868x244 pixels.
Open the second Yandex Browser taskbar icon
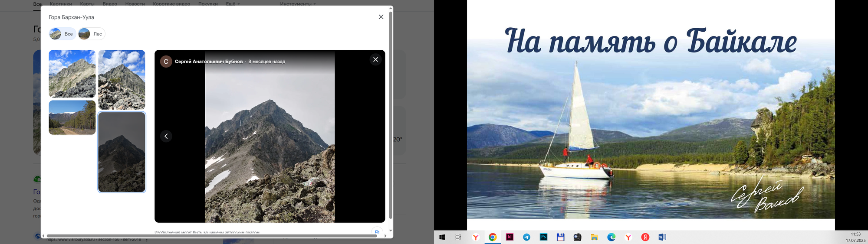point(628,237)
